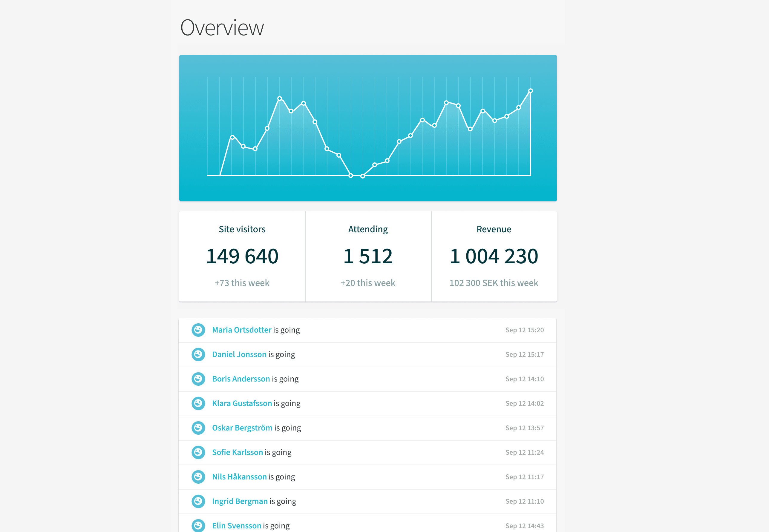This screenshot has width=769, height=532.
Task: Click the Overview page title
Action: [222, 27]
